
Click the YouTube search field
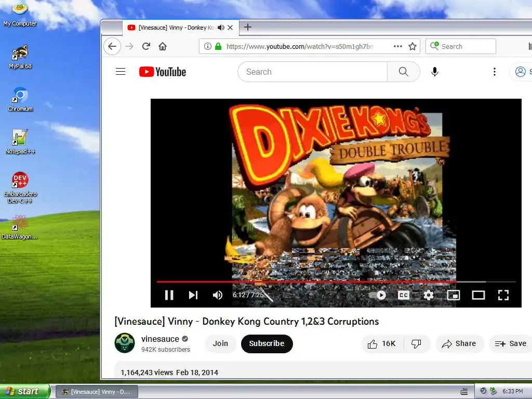coord(312,72)
